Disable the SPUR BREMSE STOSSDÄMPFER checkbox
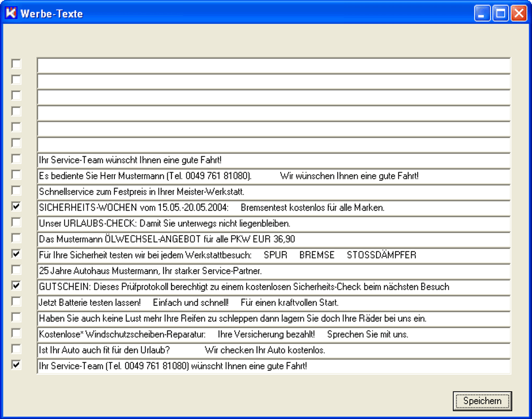 16,254
